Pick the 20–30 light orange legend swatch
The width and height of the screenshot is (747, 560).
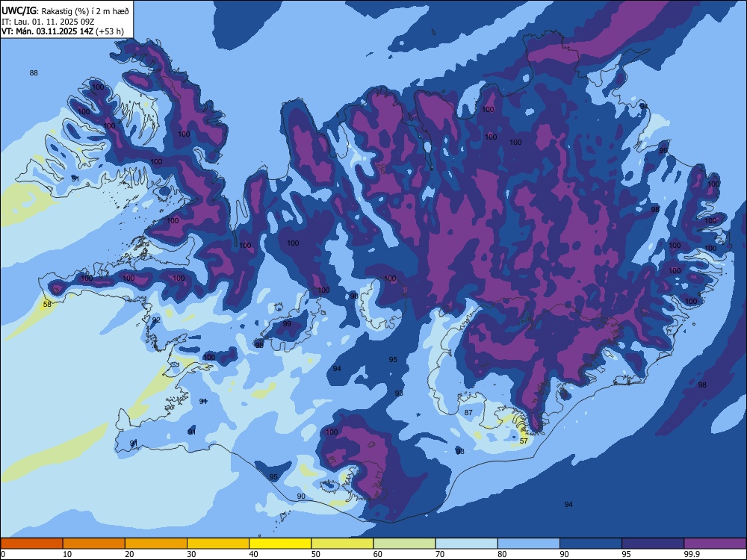click(x=156, y=544)
